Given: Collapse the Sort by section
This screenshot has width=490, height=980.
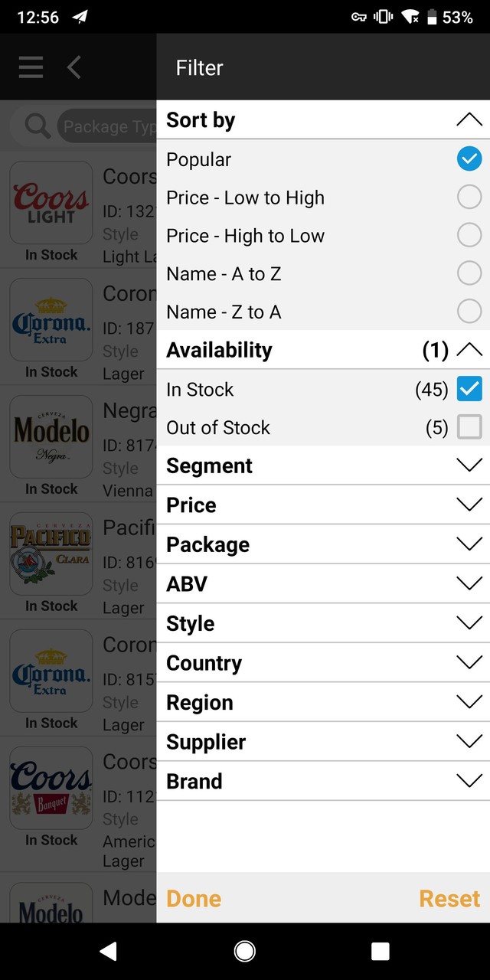Looking at the screenshot, I should tap(469, 119).
